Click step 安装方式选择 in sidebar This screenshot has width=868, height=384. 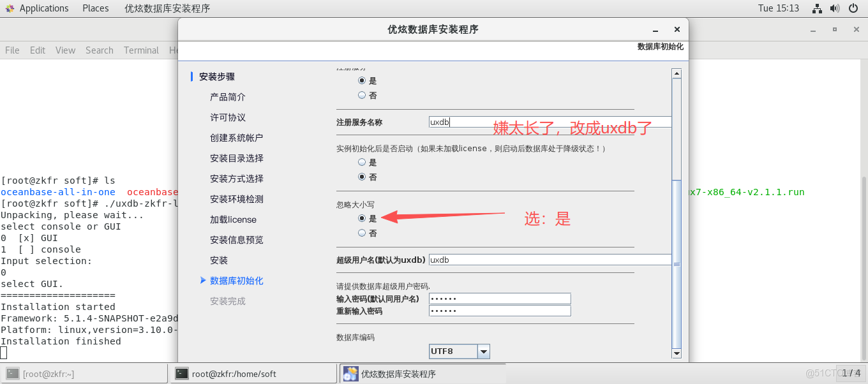click(x=237, y=179)
